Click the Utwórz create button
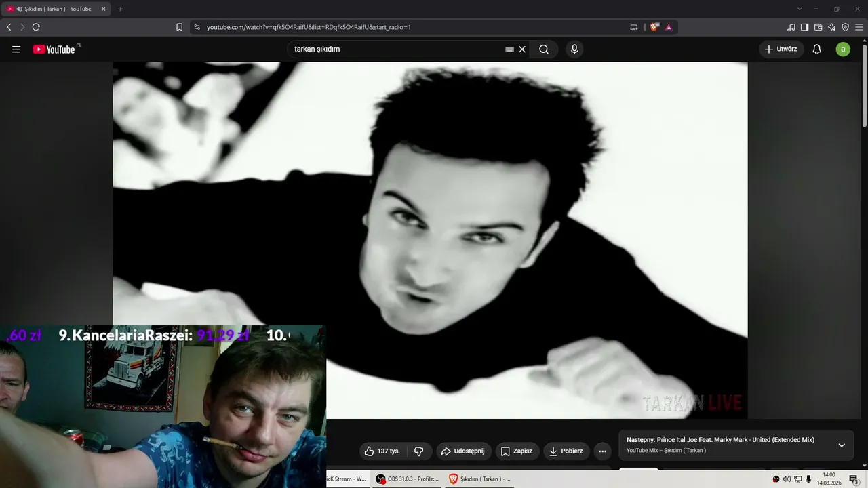This screenshot has width=868, height=488. [x=781, y=49]
